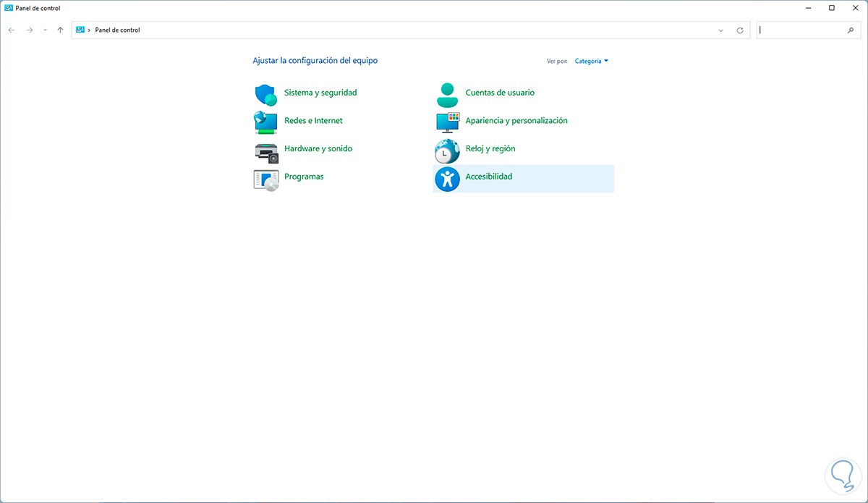Click the Back navigation arrow
This screenshot has height=503, width=868.
pyautogui.click(x=12, y=30)
